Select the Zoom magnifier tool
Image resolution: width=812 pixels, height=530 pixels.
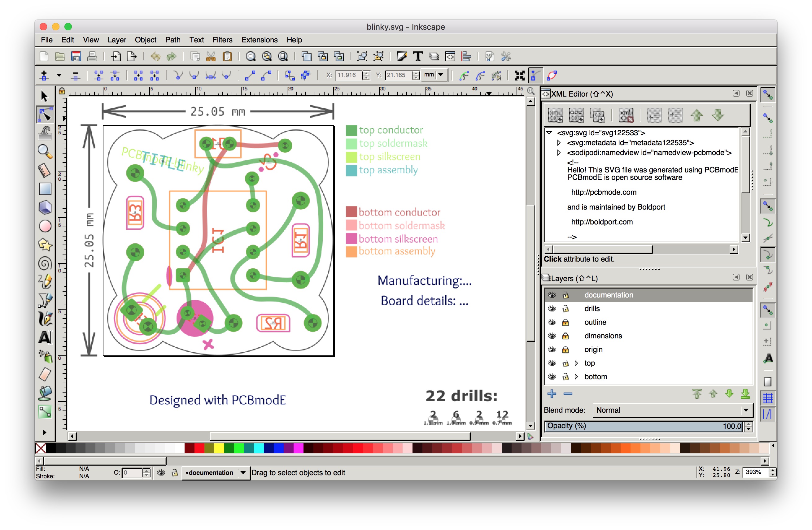click(x=45, y=151)
